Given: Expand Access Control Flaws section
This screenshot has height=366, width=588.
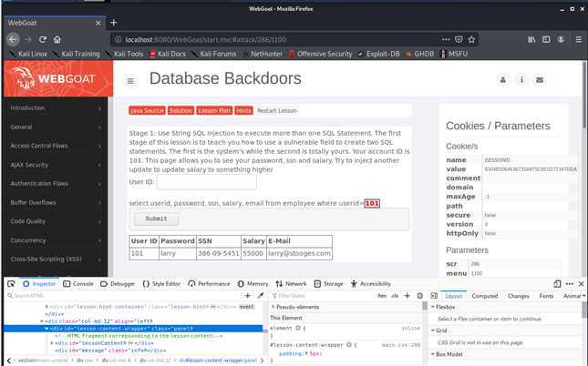Looking at the screenshot, I should coord(56,146).
